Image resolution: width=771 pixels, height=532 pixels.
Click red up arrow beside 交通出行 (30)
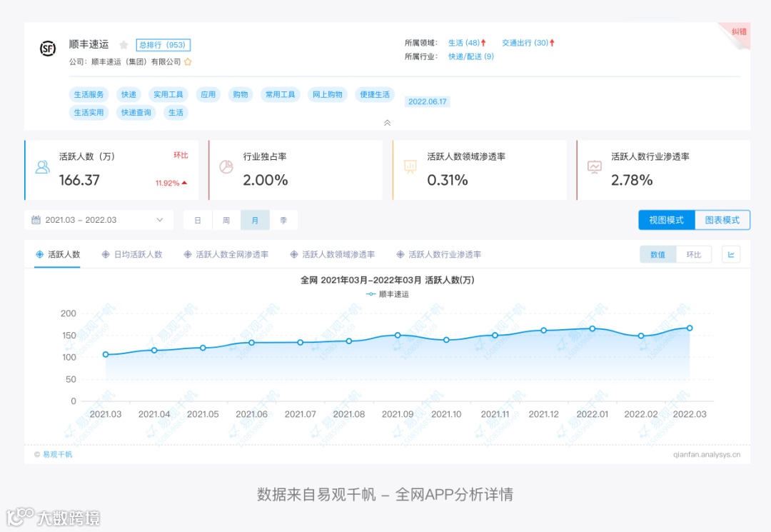click(x=552, y=43)
